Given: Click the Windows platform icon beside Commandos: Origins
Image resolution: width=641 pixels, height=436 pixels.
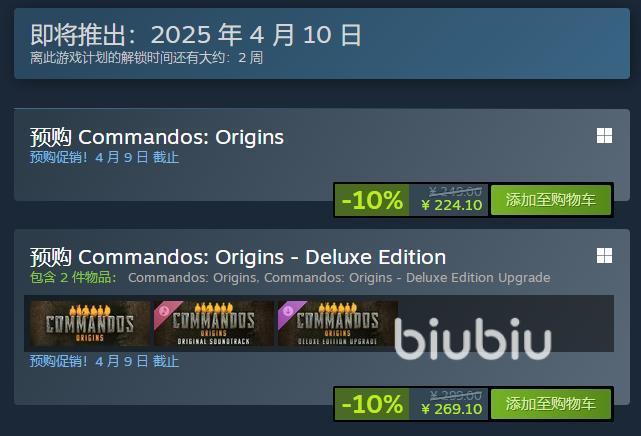Looking at the screenshot, I should 604,136.
